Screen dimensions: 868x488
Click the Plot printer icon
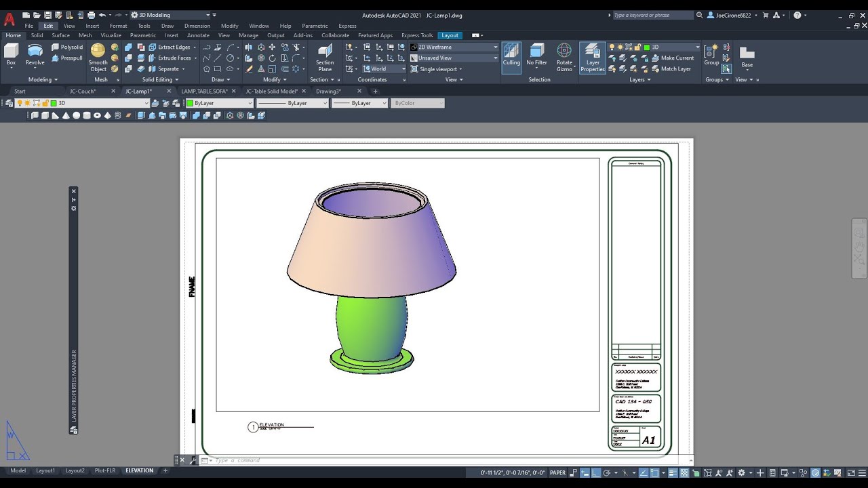point(91,15)
